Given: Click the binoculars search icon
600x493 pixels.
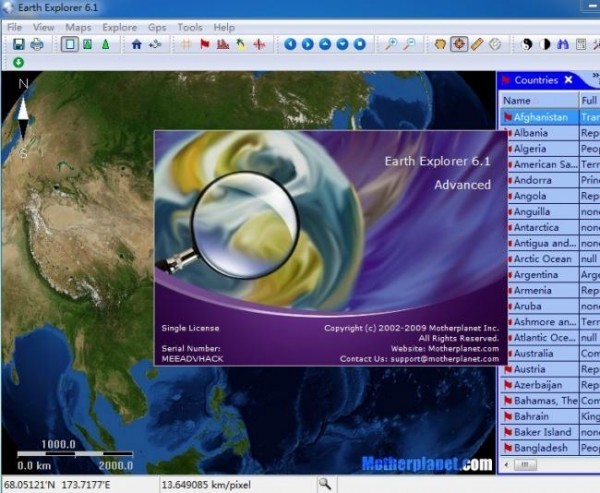Looking at the screenshot, I should 562,44.
